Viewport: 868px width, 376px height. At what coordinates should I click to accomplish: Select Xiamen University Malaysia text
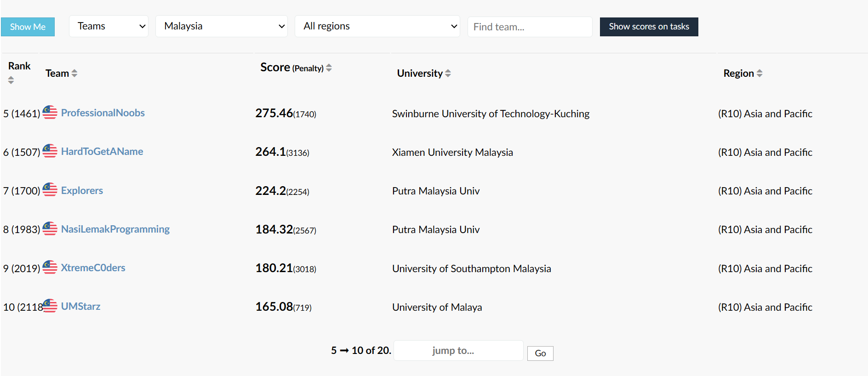coord(452,152)
